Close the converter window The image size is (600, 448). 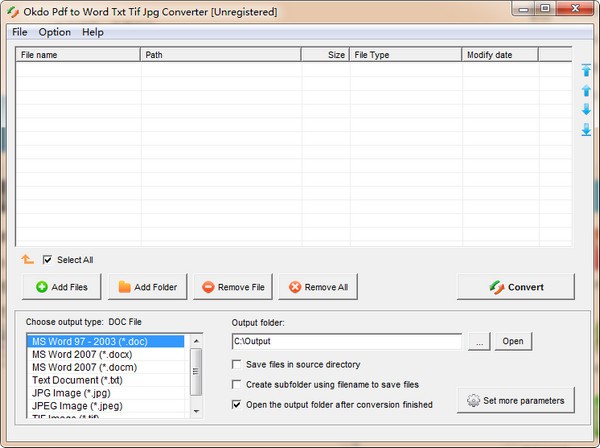pyautogui.click(x=575, y=8)
